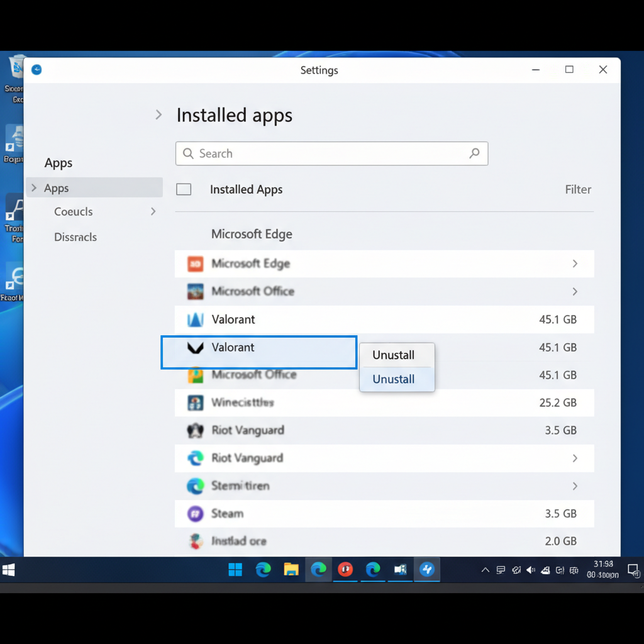644x644 pixels.
Task: Open the Stemitiren row chevron
Action: point(574,486)
